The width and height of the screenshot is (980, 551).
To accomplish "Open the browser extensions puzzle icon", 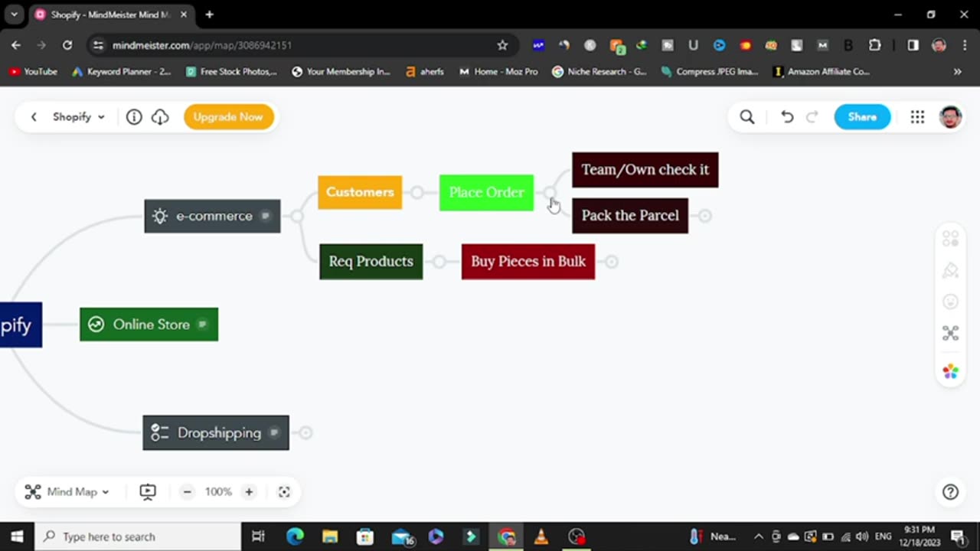I will 875,45.
